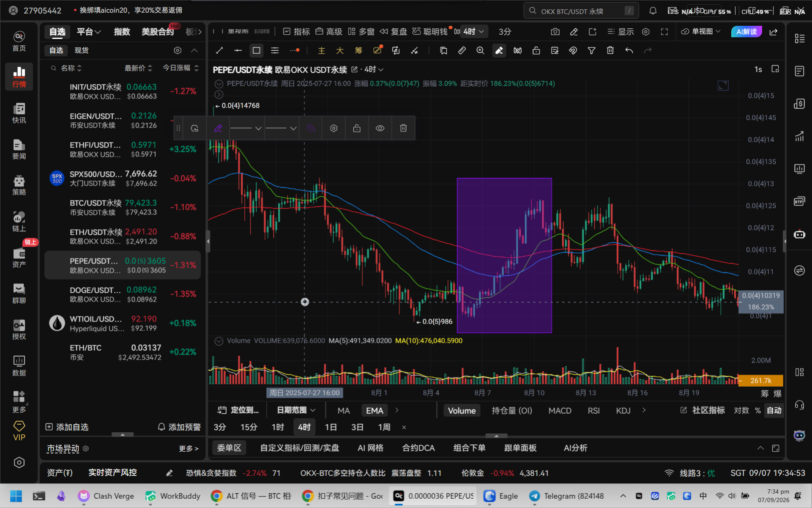
Task: Switch to the 指数 index tab
Action: point(122,32)
